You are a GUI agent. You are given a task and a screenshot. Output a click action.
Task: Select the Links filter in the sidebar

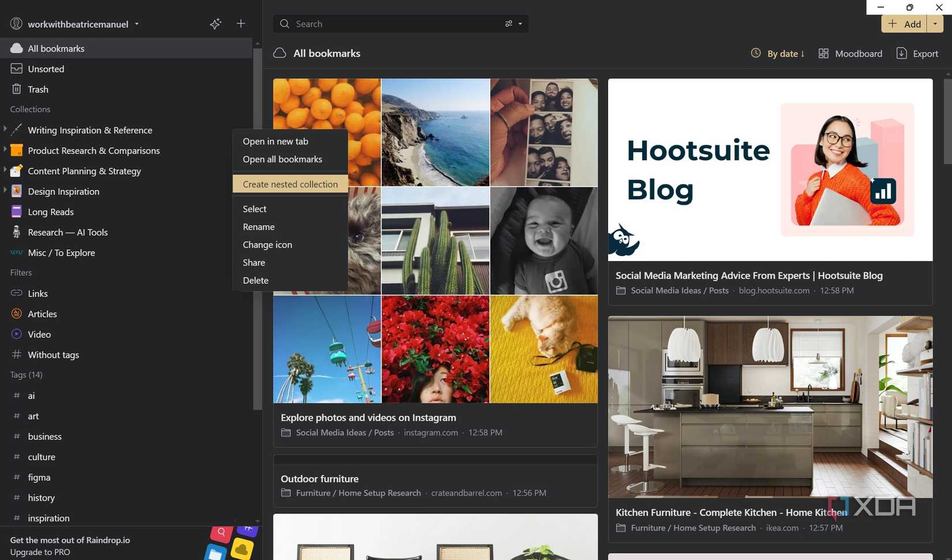[38, 294]
